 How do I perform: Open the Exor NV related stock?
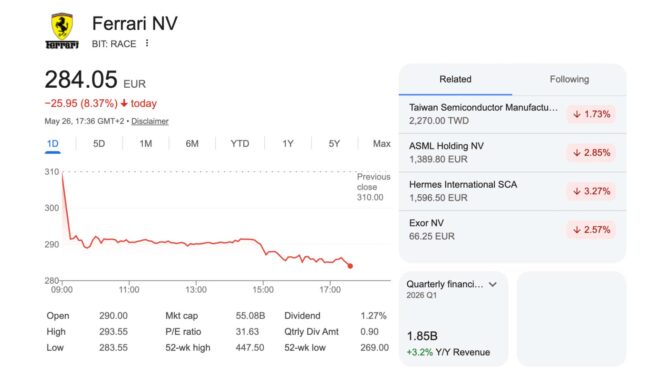(x=512, y=230)
